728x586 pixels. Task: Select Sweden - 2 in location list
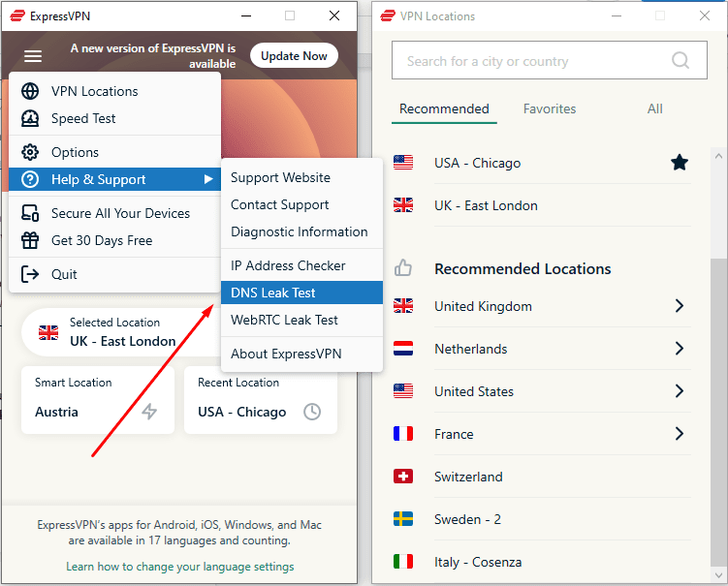click(541, 519)
